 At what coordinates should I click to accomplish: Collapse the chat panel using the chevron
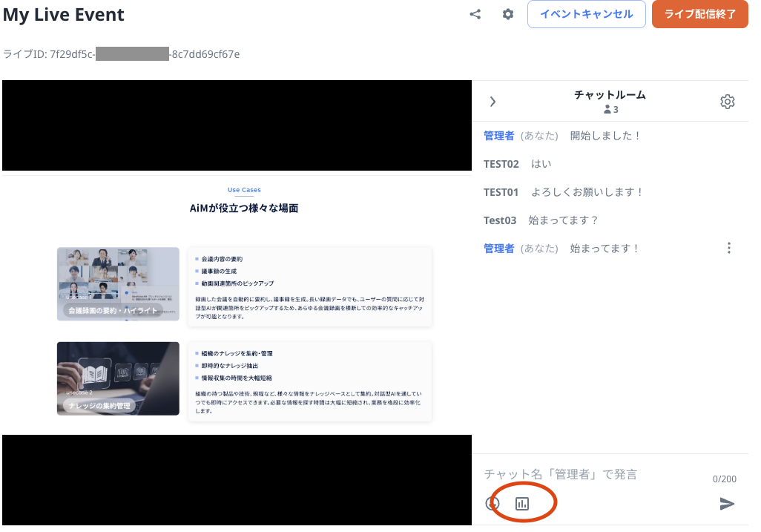[x=492, y=101]
